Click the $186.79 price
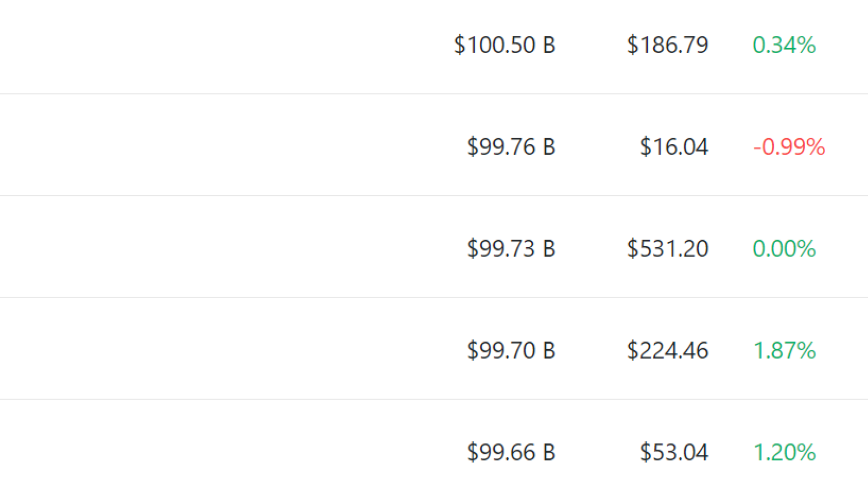The width and height of the screenshot is (868, 488). [x=667, y=45]
